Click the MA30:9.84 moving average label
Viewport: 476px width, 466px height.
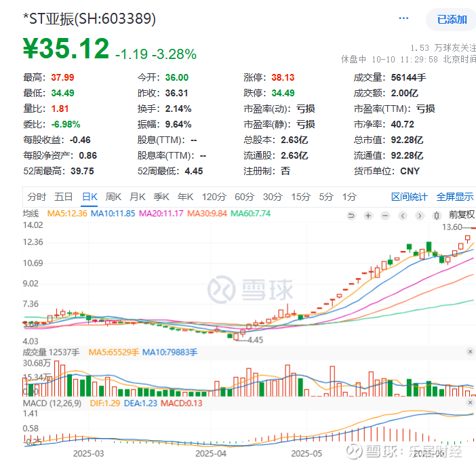point(207,214)
